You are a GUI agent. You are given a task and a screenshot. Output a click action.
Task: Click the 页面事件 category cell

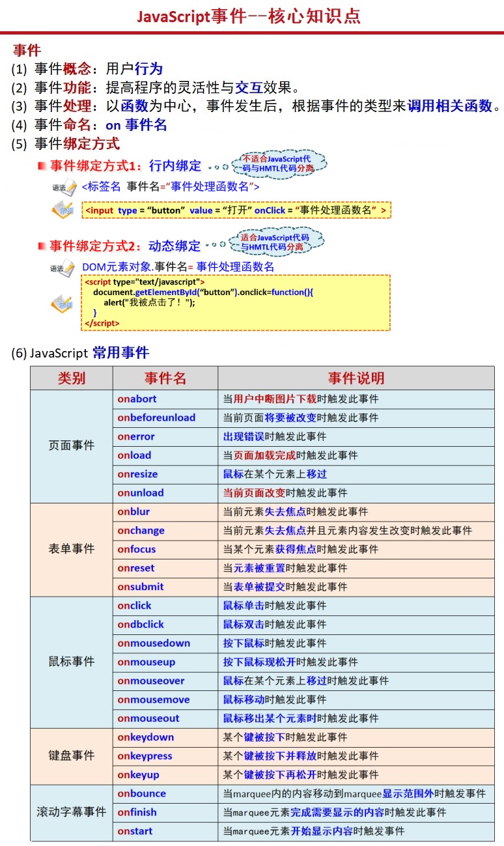click(72, 446)
